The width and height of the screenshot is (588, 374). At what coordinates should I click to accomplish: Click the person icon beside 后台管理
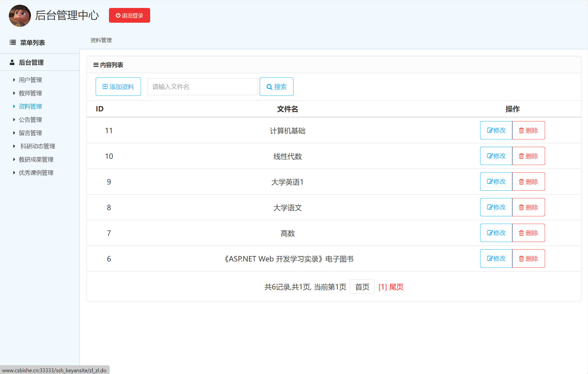[x=12, y=62]
